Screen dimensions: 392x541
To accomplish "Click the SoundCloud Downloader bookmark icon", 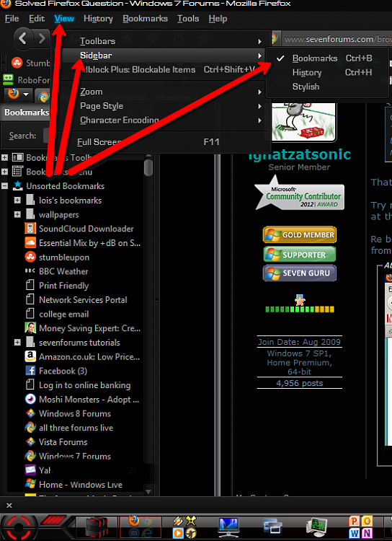I will click(x=30, y=229).
